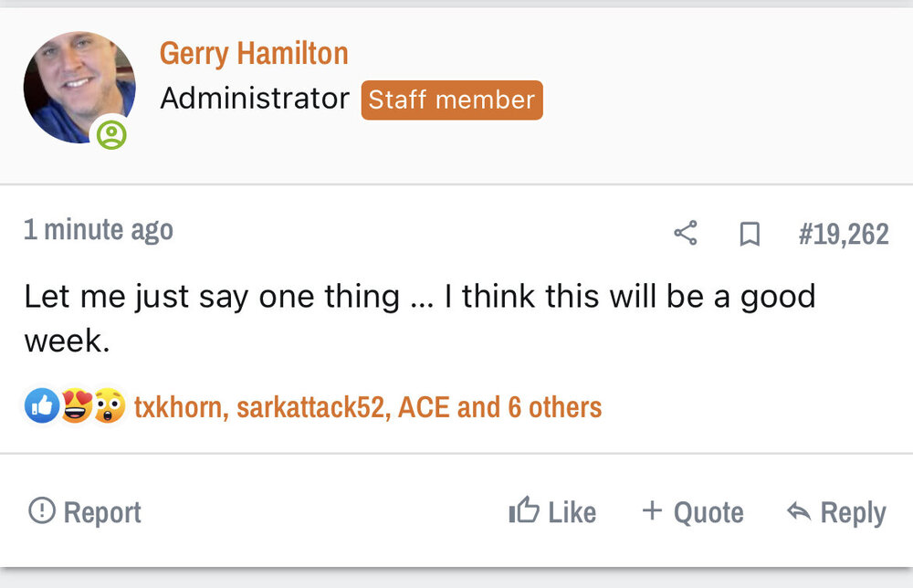This screenshot has width=913, height=588.
Task: Open txkhorn in the reactions list
Action: coord(178,406)
